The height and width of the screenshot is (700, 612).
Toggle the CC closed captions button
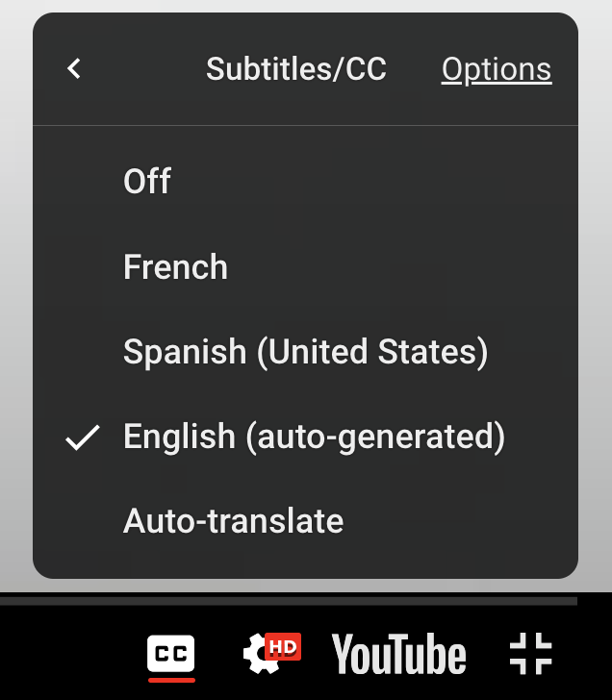point(171,654)
